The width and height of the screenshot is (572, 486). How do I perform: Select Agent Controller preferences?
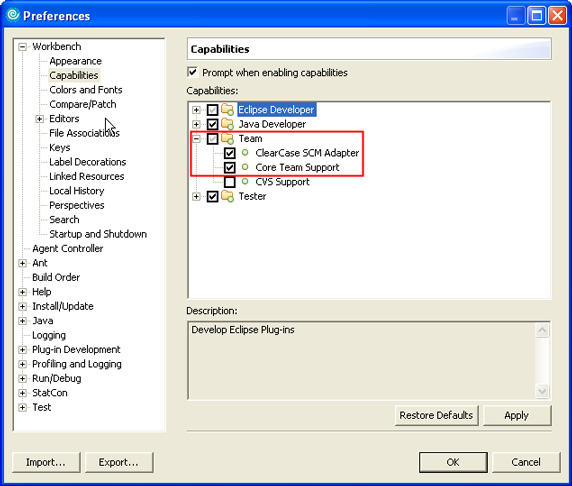pos(67,248)
